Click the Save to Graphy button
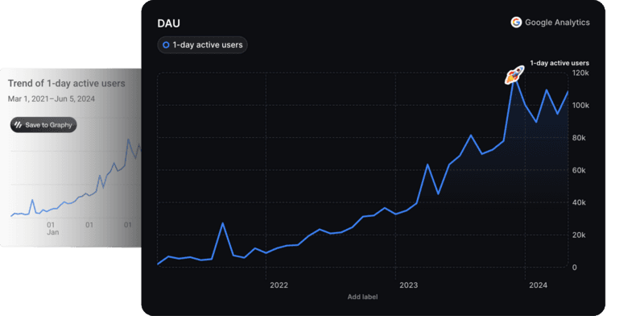 (43, 125)
